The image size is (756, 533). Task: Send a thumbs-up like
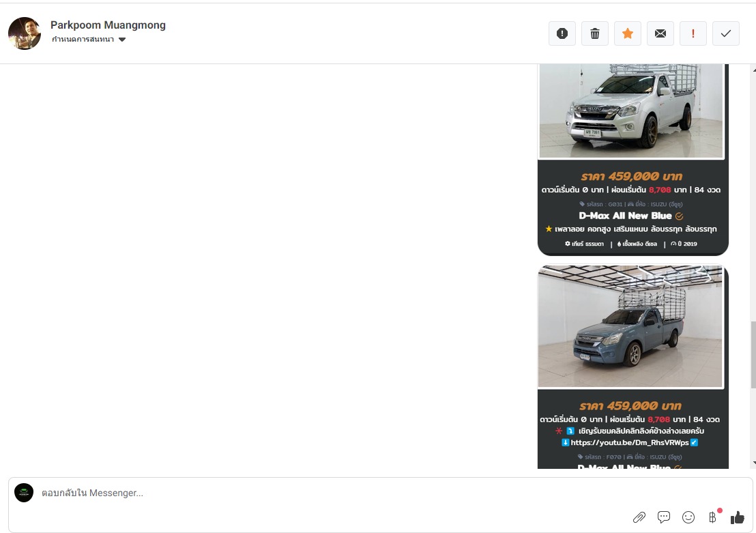pyautogui.click(x=738, y=517)
